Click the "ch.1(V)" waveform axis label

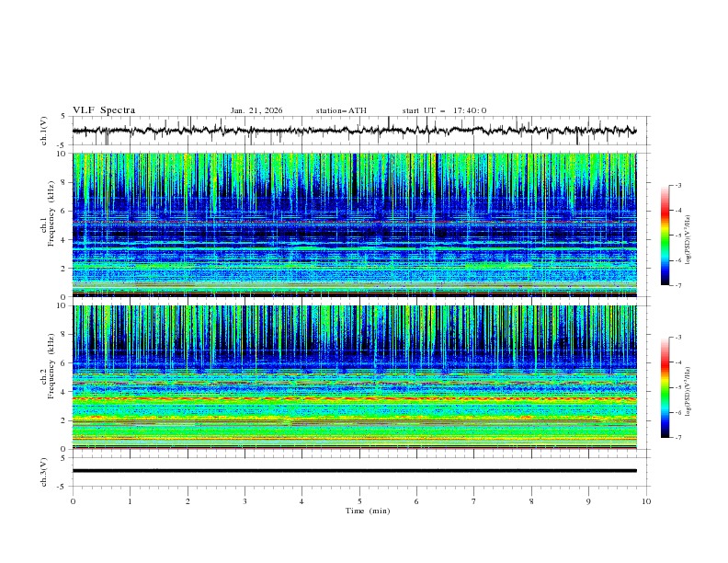point(44,131)
